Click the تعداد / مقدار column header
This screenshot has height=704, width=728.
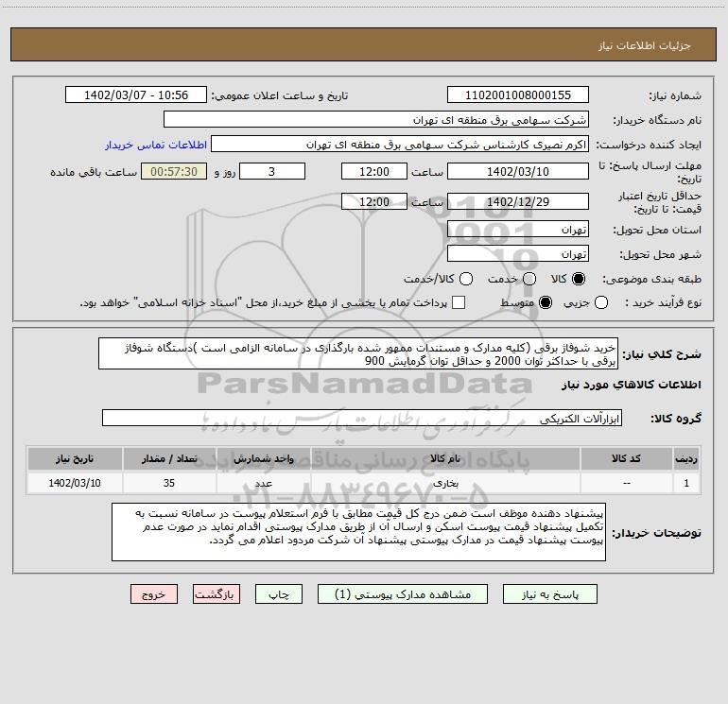(x=169, y=458)
